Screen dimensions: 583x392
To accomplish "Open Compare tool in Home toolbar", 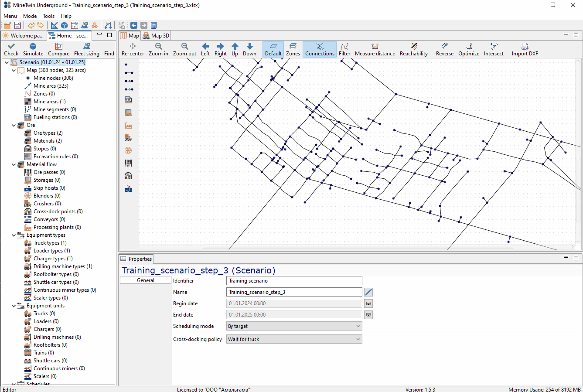I will click(x=58, y=49).
